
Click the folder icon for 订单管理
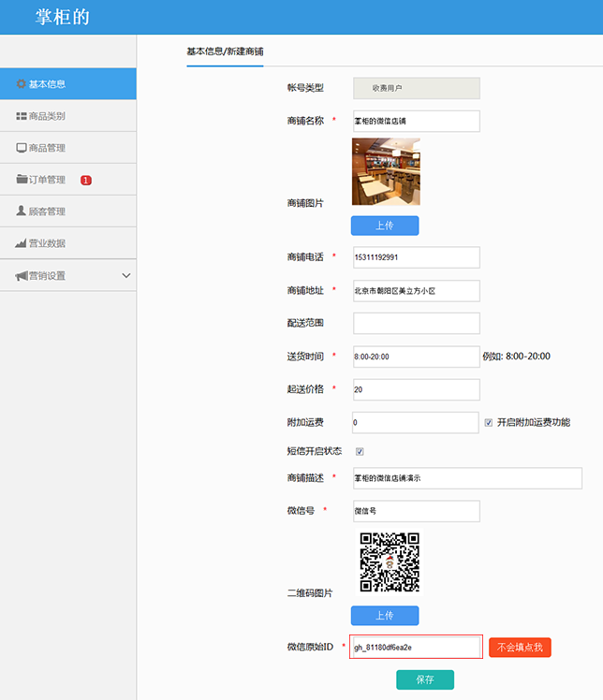21,180
